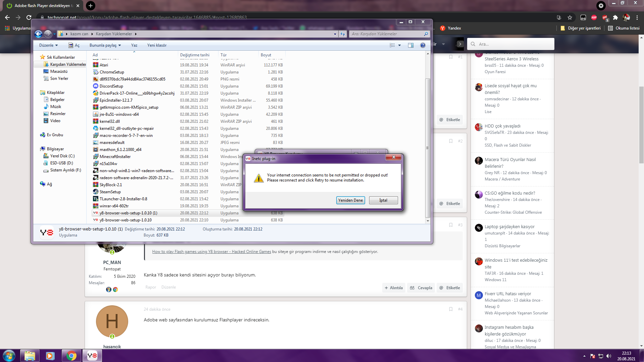Screen dimensions: 644x362
Task: Open Okuma listesi in Chrome
Action: 624,28
